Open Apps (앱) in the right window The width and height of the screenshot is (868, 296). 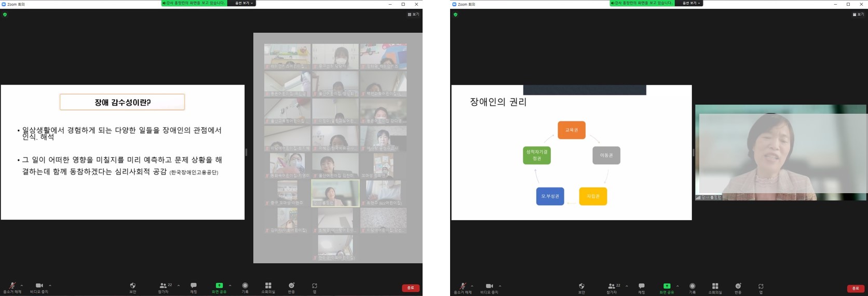(761, 287)
